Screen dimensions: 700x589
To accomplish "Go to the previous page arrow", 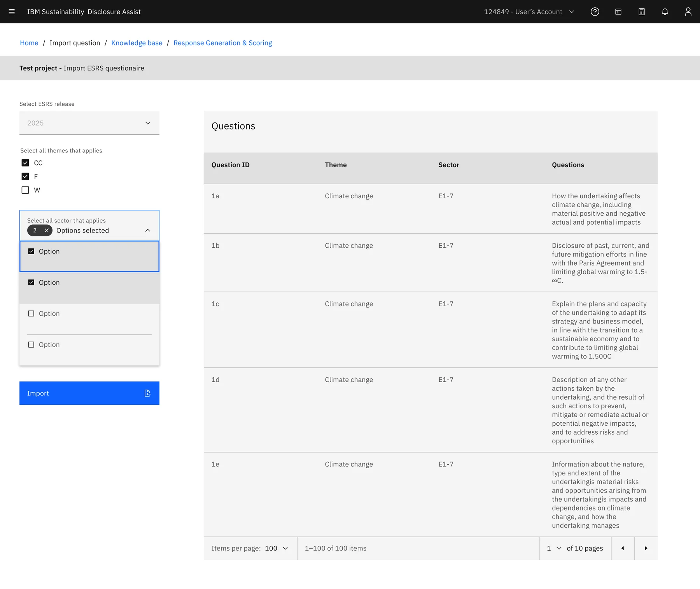I will tap(623, 548).
